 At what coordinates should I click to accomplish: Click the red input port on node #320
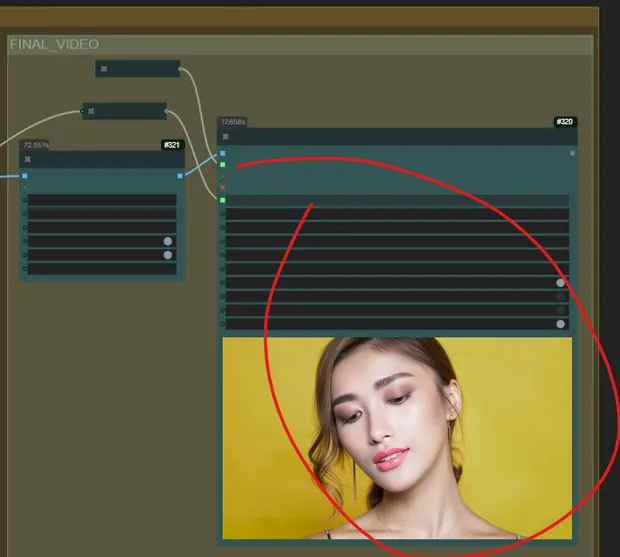(222, 187)
